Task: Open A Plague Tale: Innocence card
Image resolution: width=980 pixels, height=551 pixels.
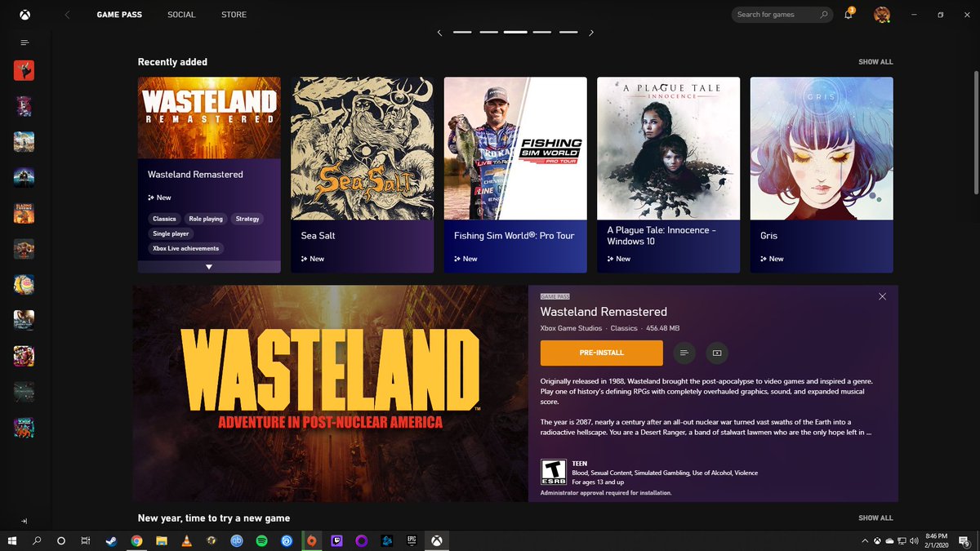Action: pyautogui.click(x=668, y=175)
